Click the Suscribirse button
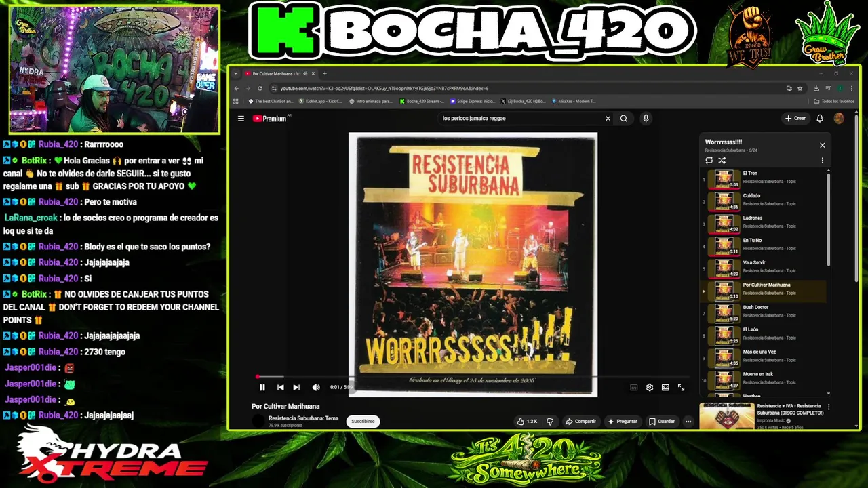Screen dimensions: 868x488 point(363,422)
